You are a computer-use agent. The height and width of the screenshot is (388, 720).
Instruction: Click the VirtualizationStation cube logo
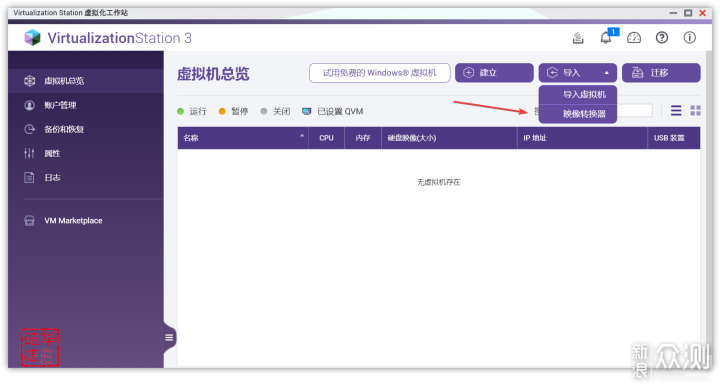(33, 38)
